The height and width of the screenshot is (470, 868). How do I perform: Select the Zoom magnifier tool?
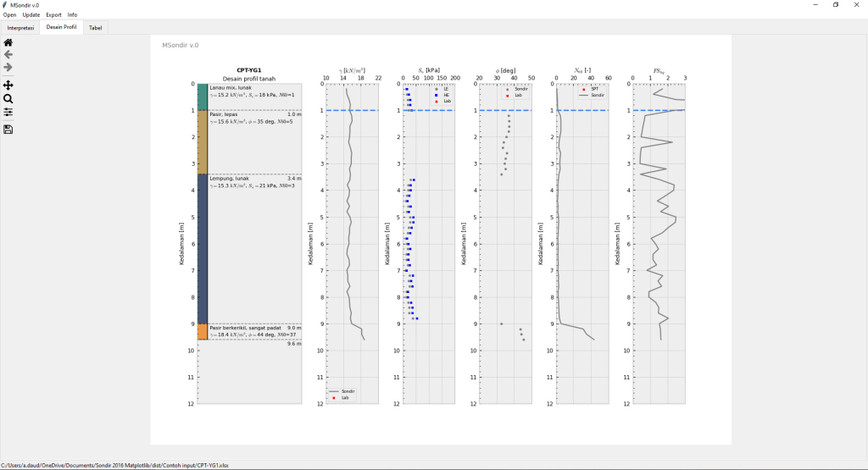(x=8, y=99)
